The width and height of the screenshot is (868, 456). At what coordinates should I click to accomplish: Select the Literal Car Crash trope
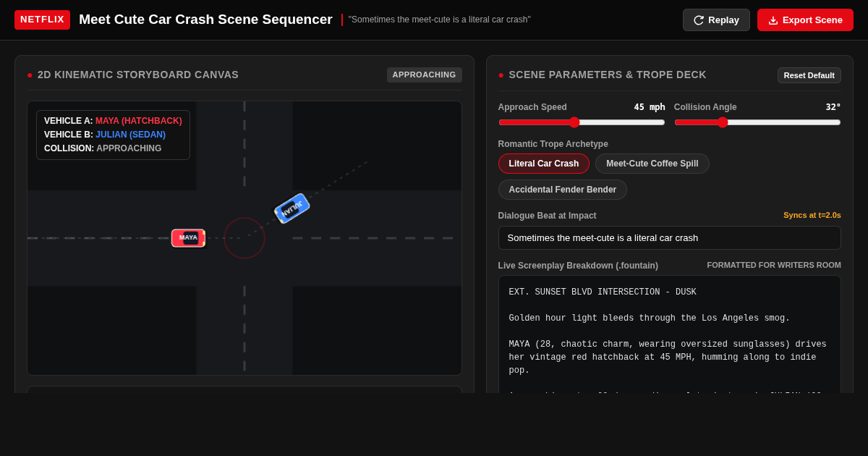(x=544, y=164)
